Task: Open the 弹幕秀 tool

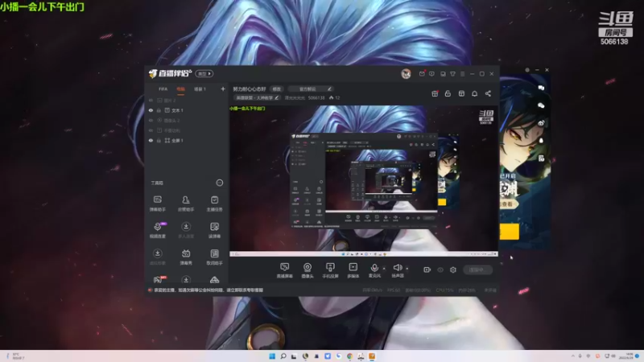Action: [186, 257]
